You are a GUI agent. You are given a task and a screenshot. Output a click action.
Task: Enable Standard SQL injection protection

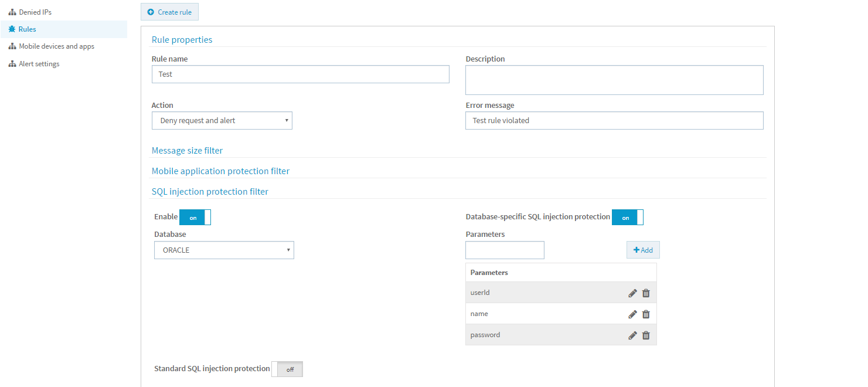pyautogui.click(x=288, y=369)
